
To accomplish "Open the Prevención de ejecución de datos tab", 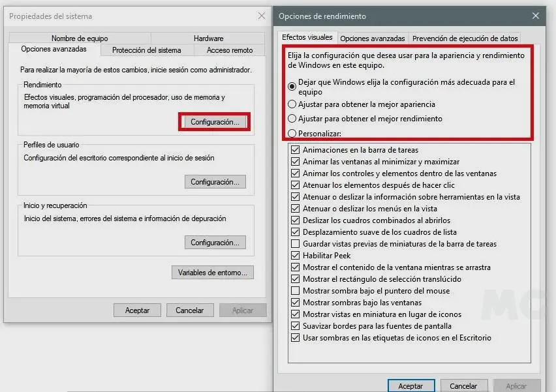I will [465, 38].
